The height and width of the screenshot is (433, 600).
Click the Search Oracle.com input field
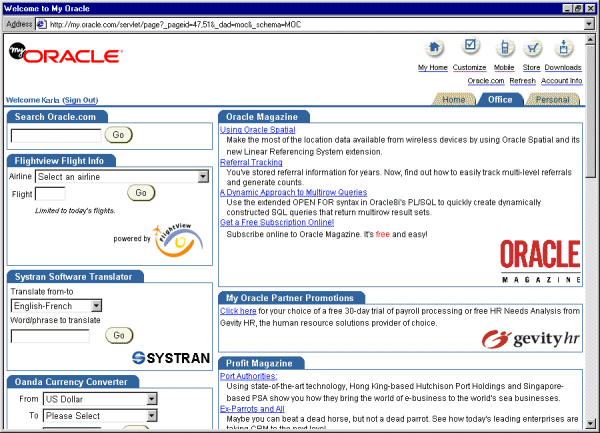click(56, 135)
